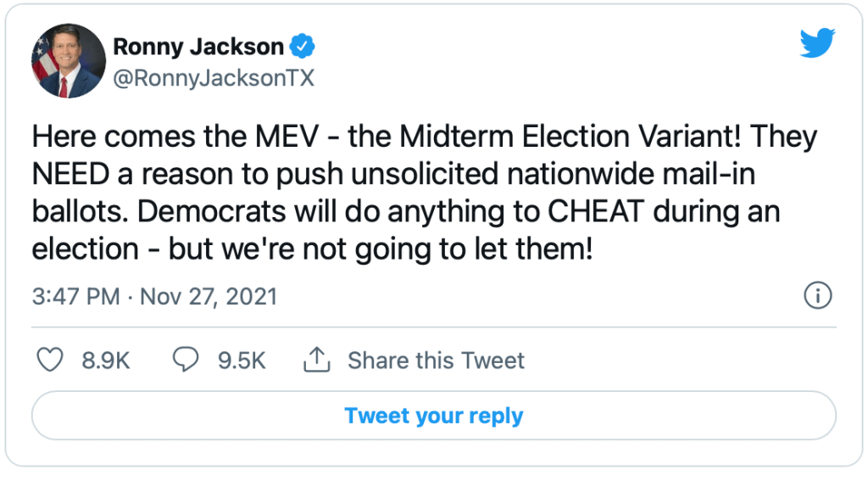This screenshot has width=868, height=481.
Task: Click the share arrow icon
Action: point(316,361)
